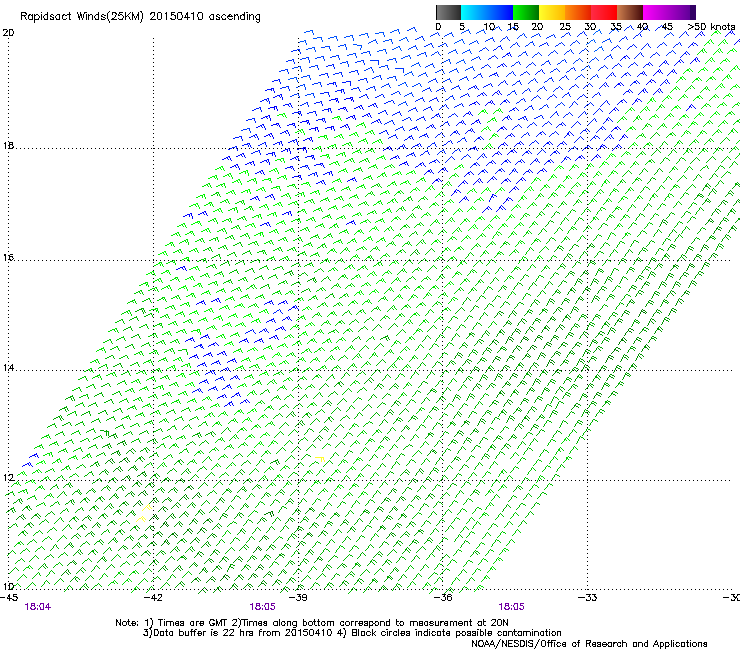The height and width of the screenshot is (650, 740).
Task: Click latitude label 16 on left axis
Action: (8, 258)
